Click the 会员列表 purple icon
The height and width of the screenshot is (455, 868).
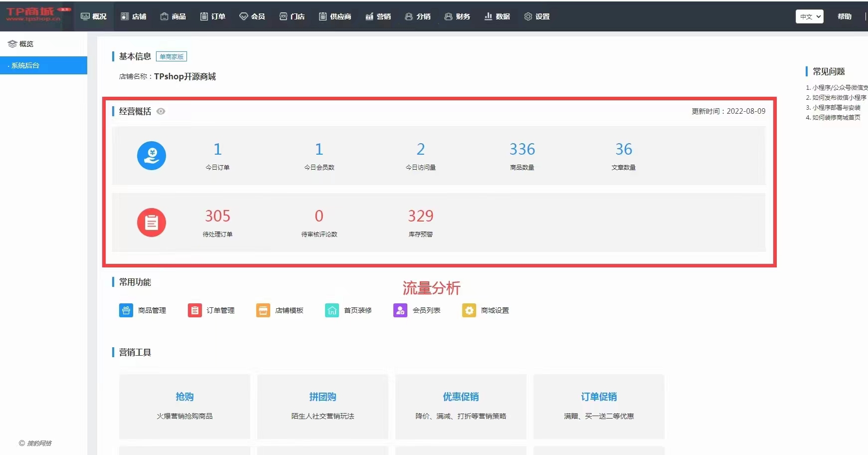click(400, 310)
